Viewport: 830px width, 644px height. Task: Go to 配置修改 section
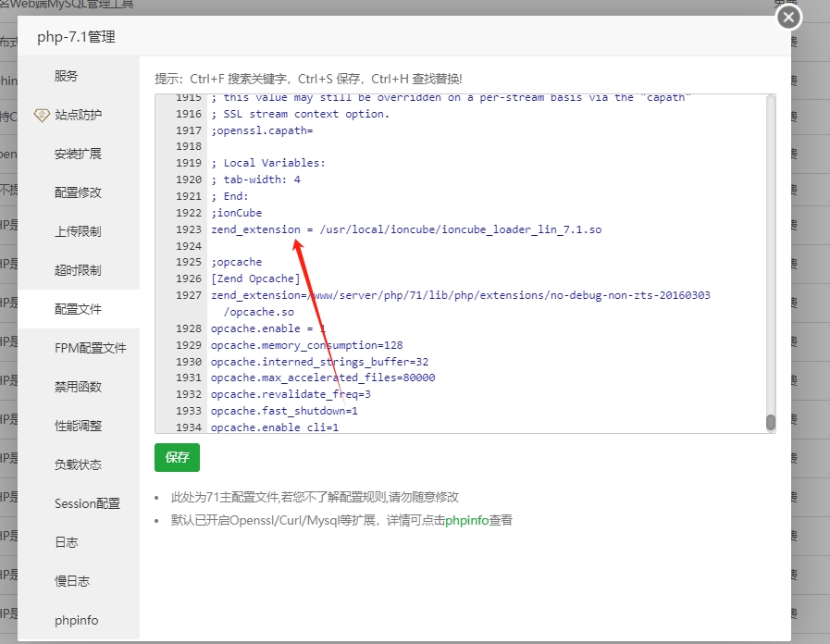(x=78, y=192)
